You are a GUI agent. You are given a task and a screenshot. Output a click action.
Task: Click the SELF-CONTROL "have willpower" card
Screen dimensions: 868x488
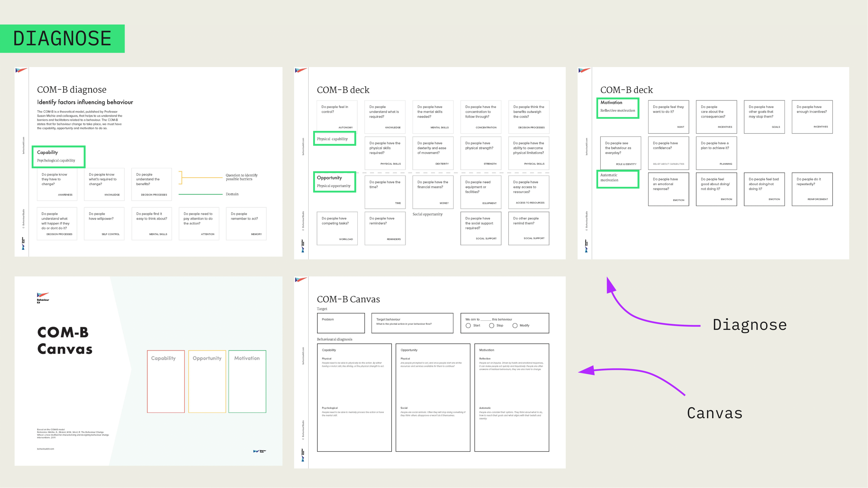(104, 224)
